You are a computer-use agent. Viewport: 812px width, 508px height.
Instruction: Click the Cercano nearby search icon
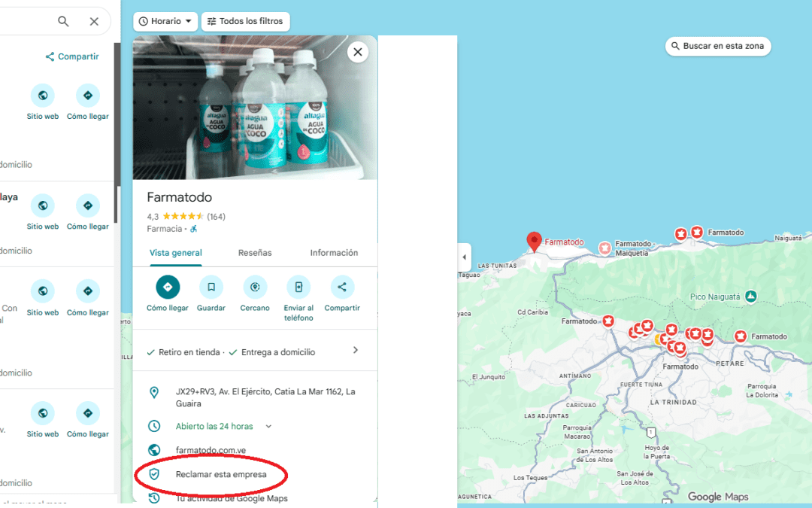(255, 287)
